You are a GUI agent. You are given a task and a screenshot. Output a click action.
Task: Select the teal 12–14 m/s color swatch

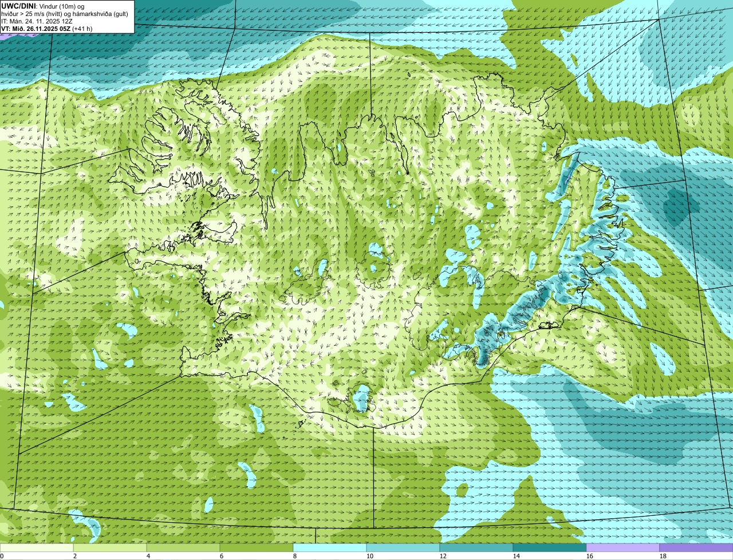(x=476, y=548)
